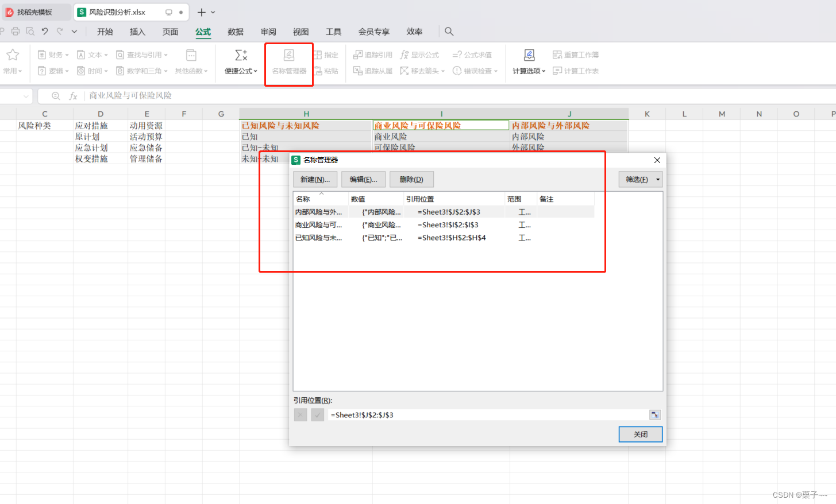The image size is (836, 504).
Task: Click the zoom icon beside formula bar
Action: coord(56,96)
